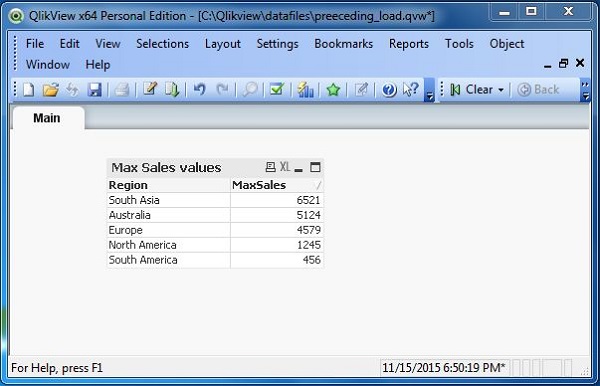
Task: Click the 4579 MaxSales value
Action: pyautogui.click(x=277, y=230)
